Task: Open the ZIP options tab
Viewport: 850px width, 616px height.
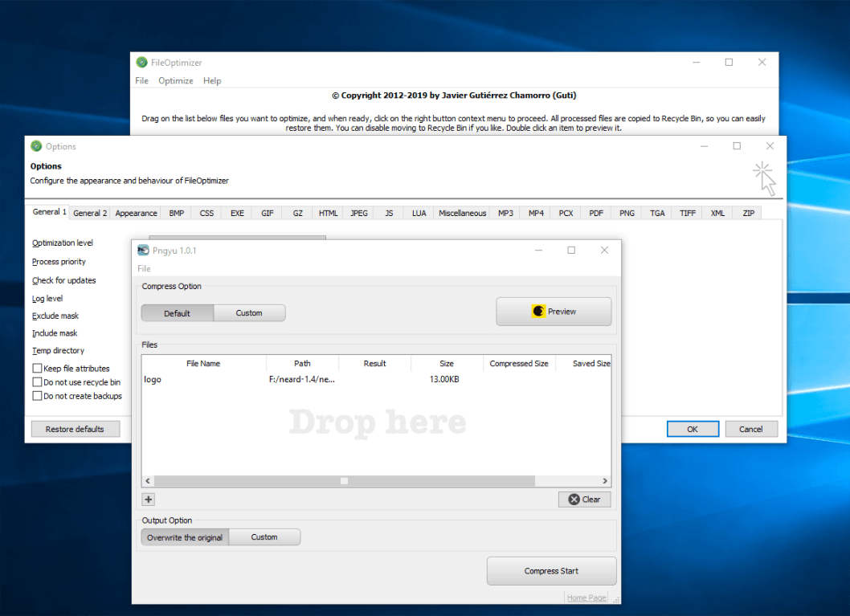Action: coord(748,214)
